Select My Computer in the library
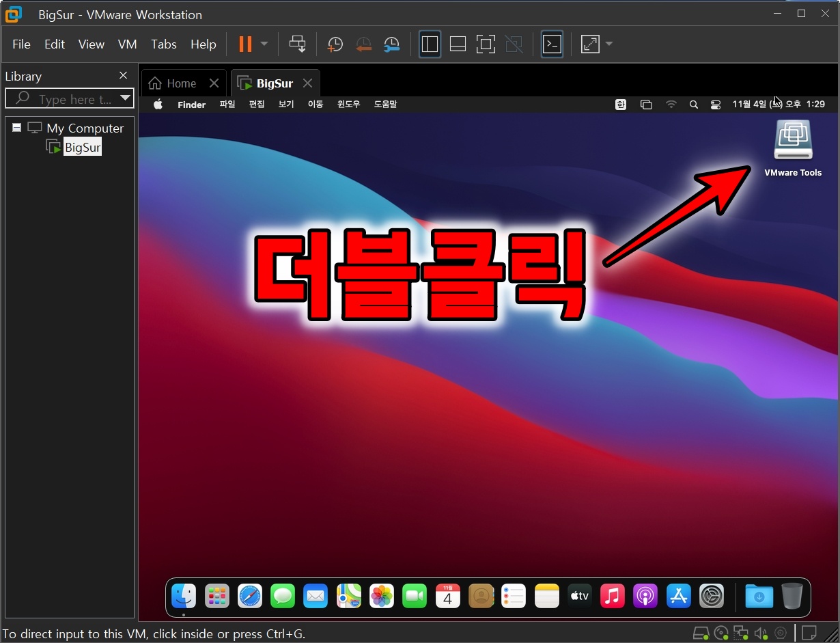 85,128
